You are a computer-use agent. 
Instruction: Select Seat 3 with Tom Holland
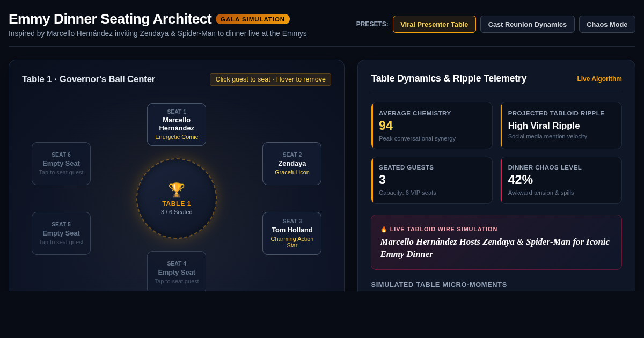(292, 233)
